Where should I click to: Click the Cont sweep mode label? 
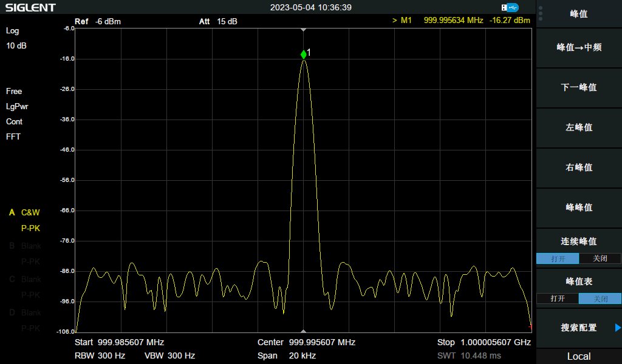15,121
